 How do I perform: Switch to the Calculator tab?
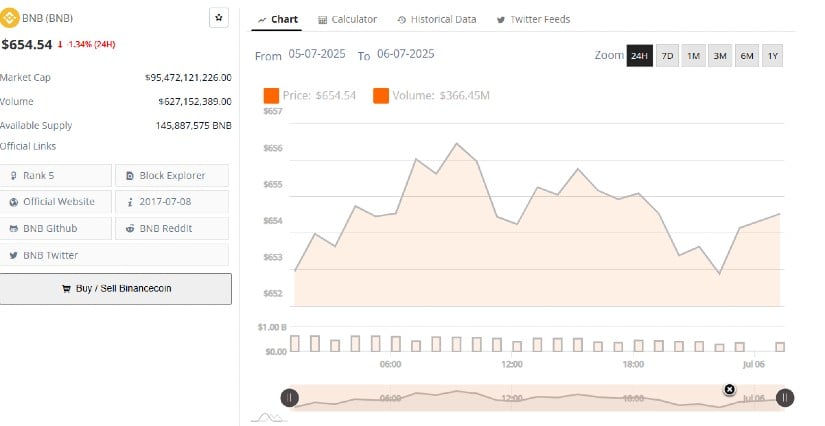[x=347, y=19]
